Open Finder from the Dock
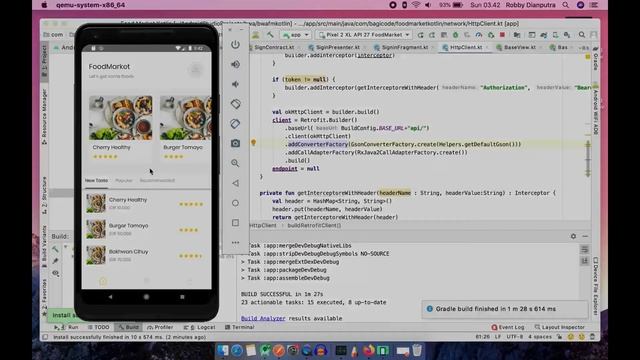 (x=223, y=350)
